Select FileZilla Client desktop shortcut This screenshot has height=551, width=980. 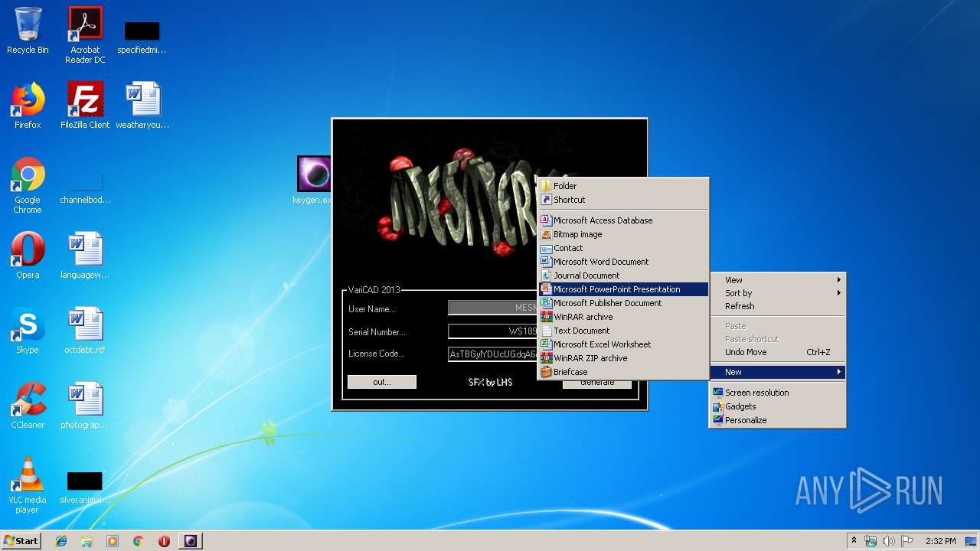coord(85,106)
